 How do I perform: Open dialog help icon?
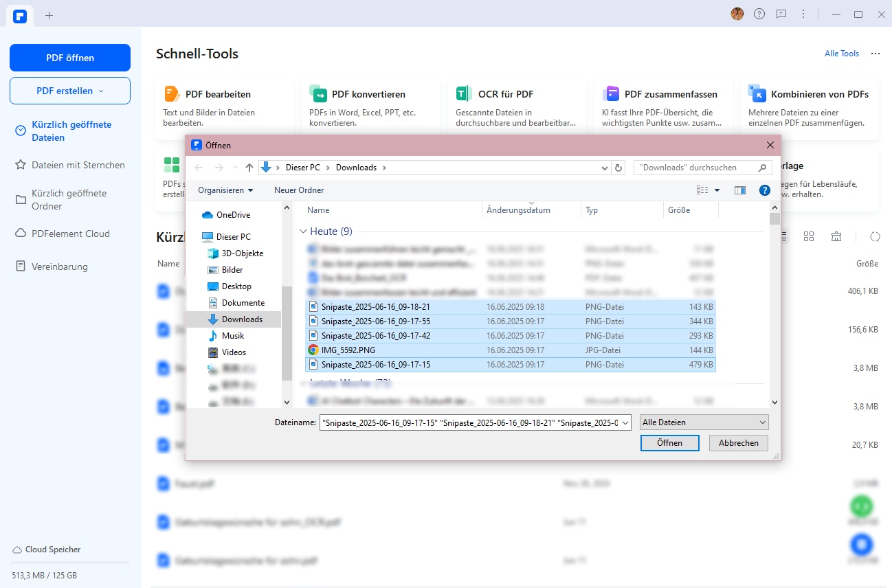click(x=764, y=190)
